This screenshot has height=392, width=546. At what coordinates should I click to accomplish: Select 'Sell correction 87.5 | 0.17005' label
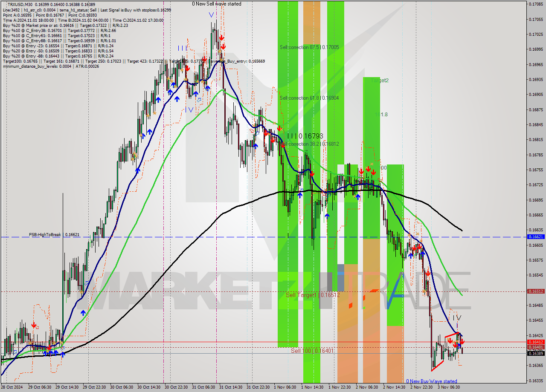[309, 47]
